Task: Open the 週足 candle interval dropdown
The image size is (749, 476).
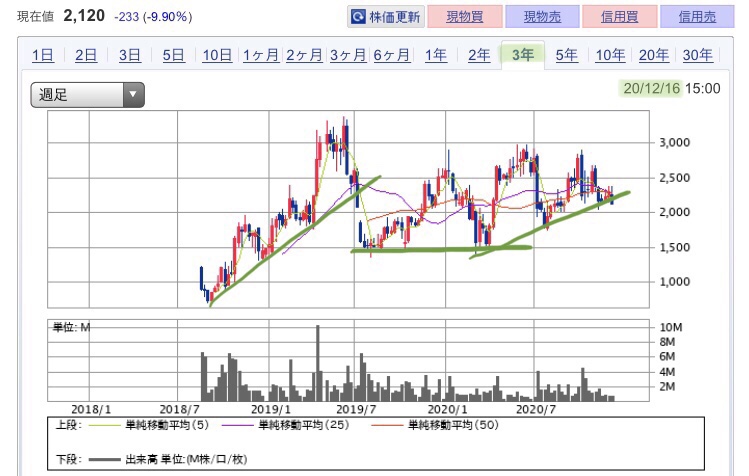Action: pos(87,95)
